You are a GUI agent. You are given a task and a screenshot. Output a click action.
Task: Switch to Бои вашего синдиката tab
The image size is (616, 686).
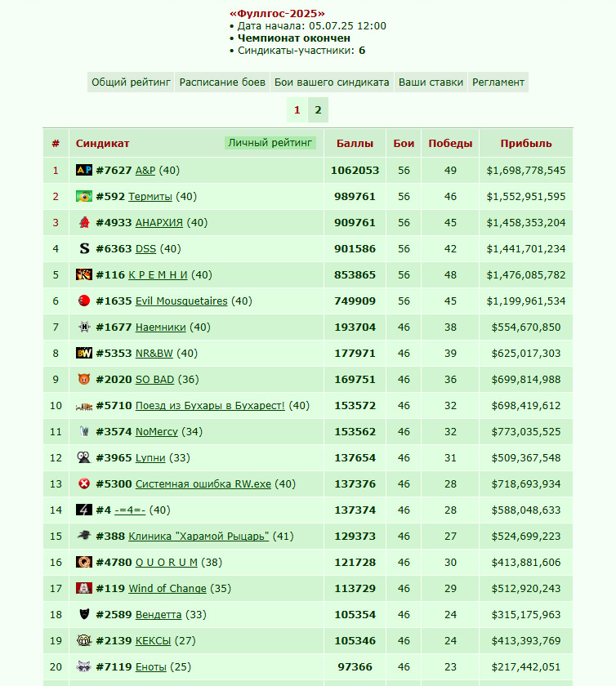(x=332, y=82)
